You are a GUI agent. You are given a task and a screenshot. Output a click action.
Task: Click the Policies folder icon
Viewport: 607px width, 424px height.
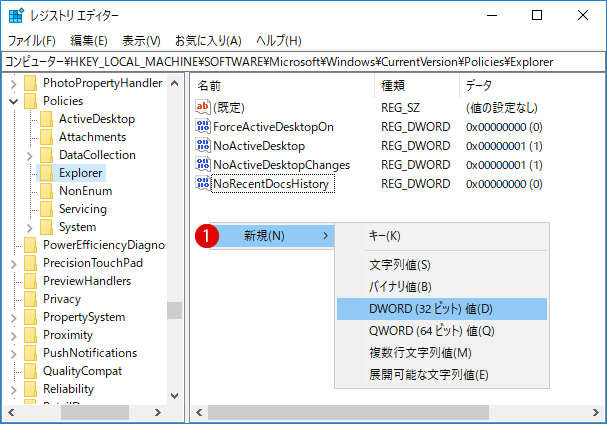tap(30, 101)
